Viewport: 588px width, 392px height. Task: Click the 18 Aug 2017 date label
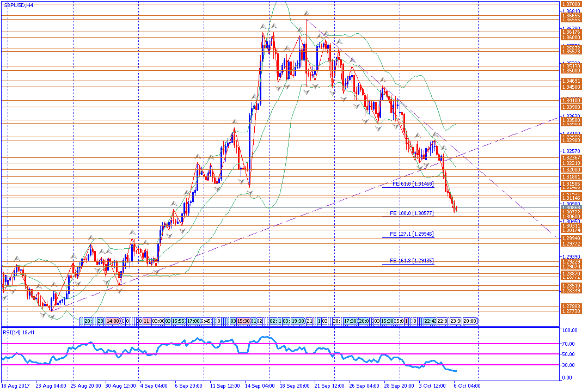point(16,386)
